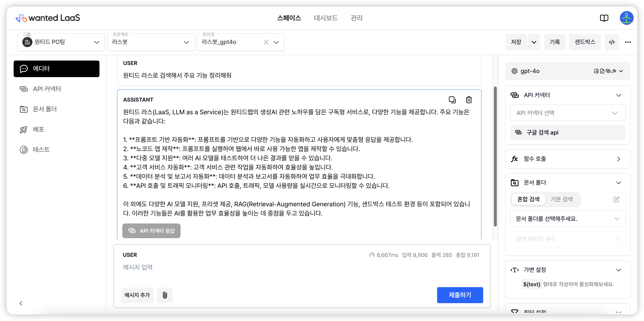Click the 출력 285 token count
The height and width of the screenshot is (321, 644).
[x=442, y=255]
